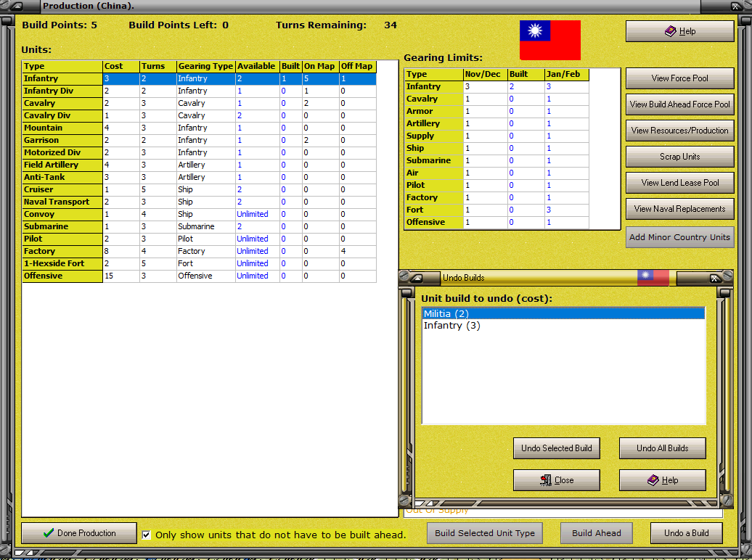Click the book icon in Undo Builds Help
This screenshot has width=752, height=560.
[653, 480]
